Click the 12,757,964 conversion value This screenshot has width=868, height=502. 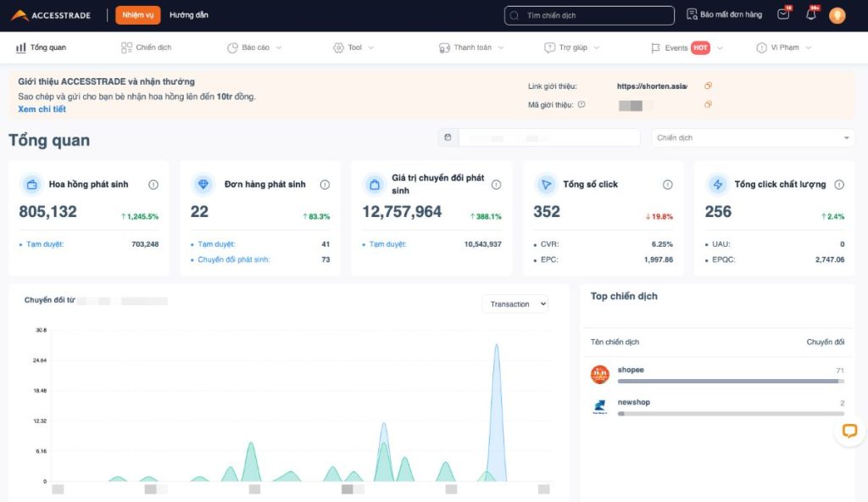click(402, 212)
